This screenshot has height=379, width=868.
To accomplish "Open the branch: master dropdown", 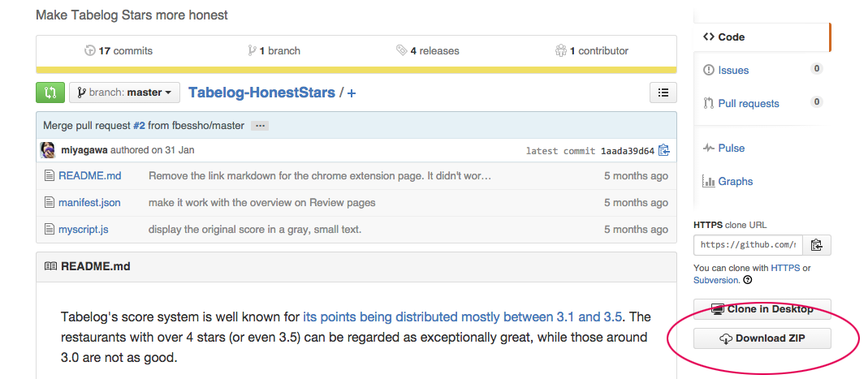I will click(124, 93).
